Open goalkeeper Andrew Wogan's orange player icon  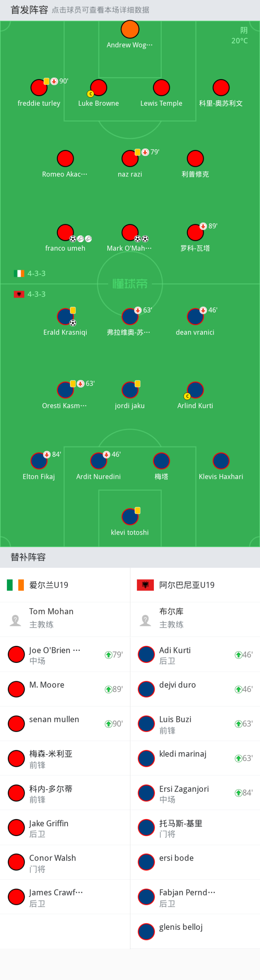coord(130,29)
